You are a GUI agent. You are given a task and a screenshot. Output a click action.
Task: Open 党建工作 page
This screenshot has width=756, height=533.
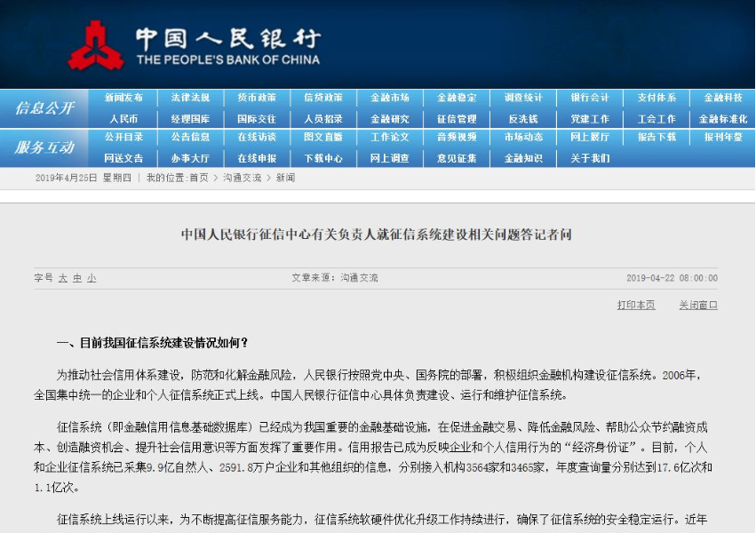pos(590,119)
